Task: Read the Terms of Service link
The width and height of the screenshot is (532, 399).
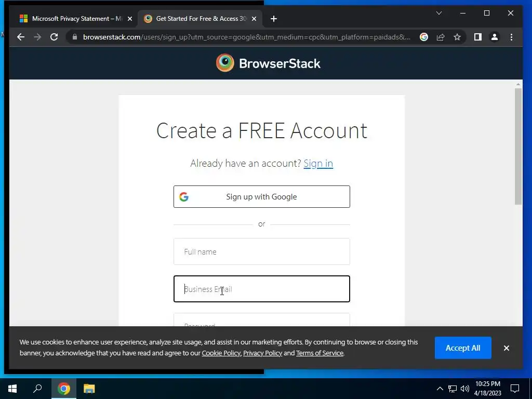Action: (x=320, y=353)
